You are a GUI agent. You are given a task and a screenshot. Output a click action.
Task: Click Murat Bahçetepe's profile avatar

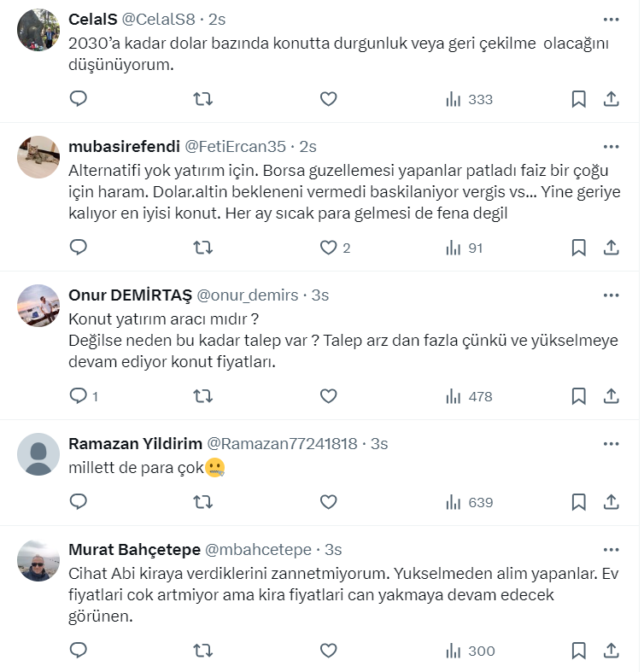(x=38, y=560)
